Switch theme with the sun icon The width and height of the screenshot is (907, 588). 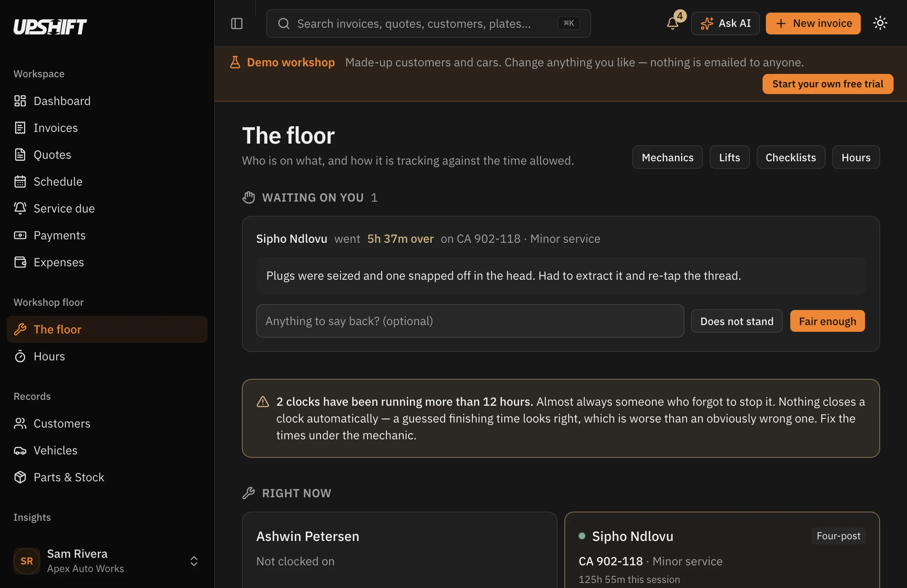coord(880,23)
